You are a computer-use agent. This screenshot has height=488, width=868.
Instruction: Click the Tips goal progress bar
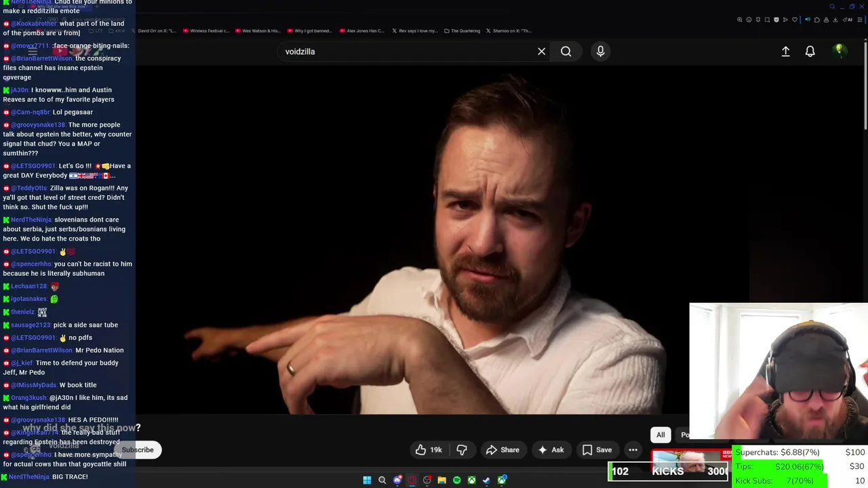pyautogui.click(x=800, y=466)
